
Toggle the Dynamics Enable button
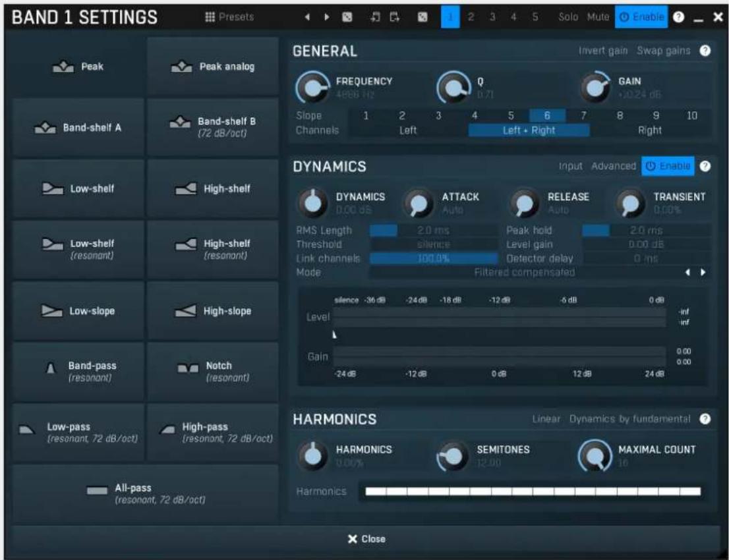[x=668, y=166]
